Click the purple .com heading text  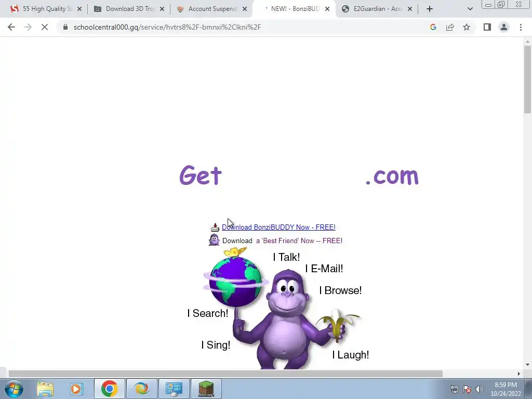392,176
